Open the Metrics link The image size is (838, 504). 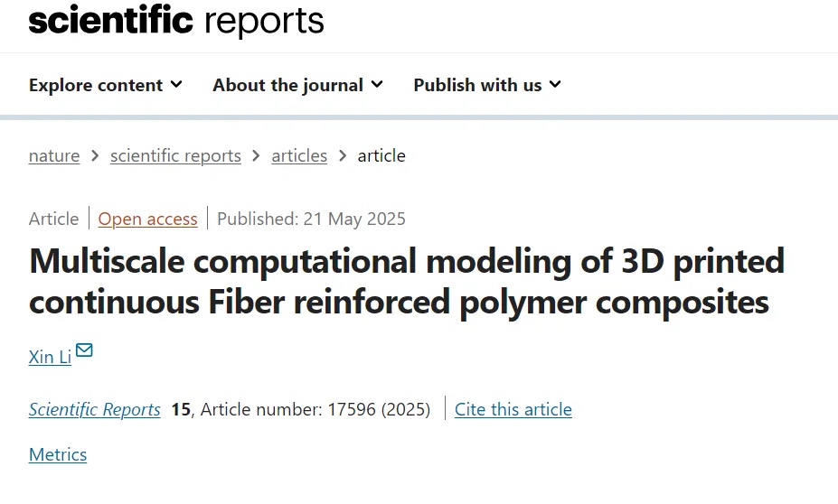58,454
